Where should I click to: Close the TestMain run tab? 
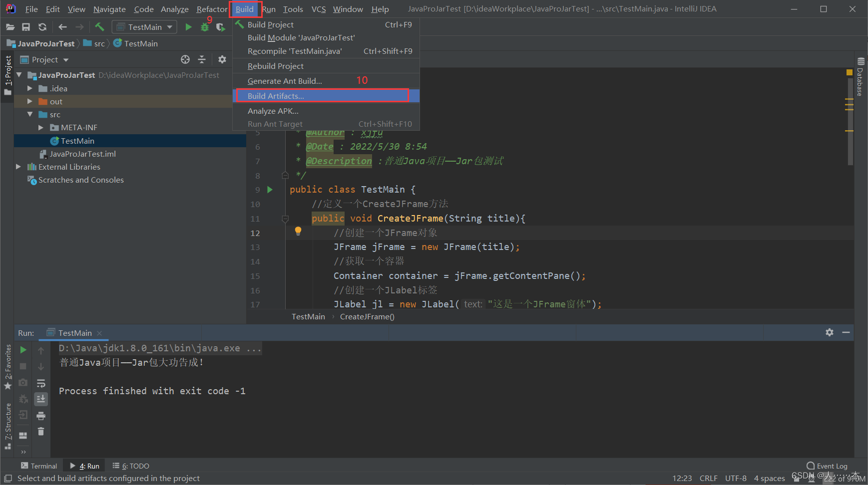[99, 333]
